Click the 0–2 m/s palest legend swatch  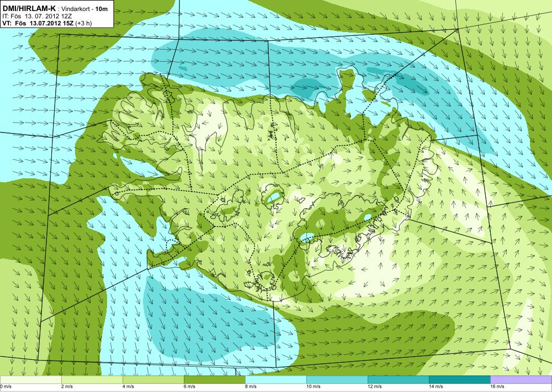pyautogui.click(x=30, y=380)
